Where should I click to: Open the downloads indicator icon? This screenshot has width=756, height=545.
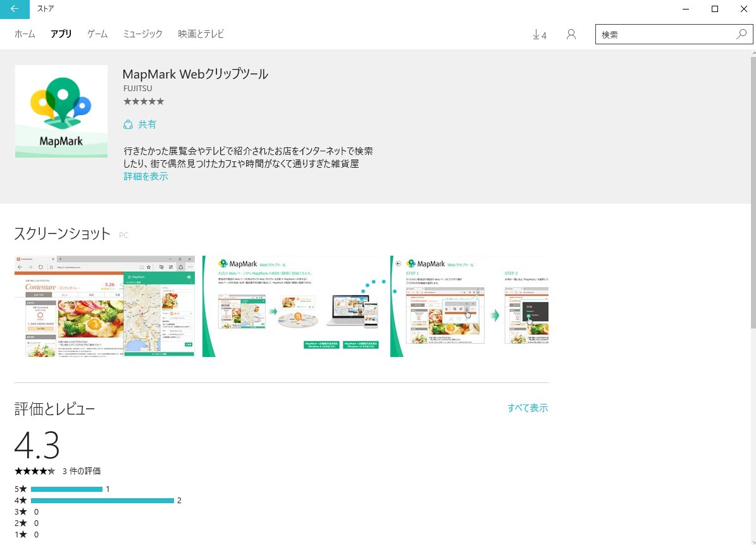pyautogui.click(x=539, y=35)
